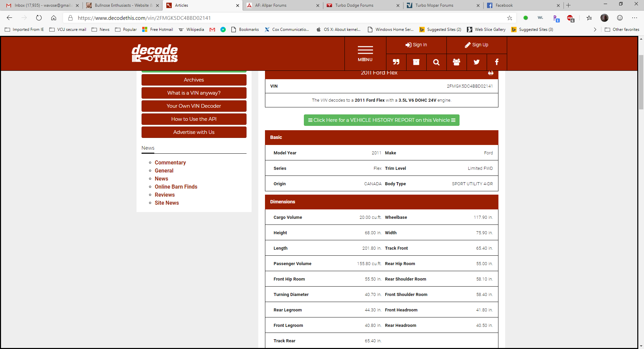Image resolution: width=644 pixels, height=349 pixels.
Task: Click the Twitter bird icon
Action: 477,62
